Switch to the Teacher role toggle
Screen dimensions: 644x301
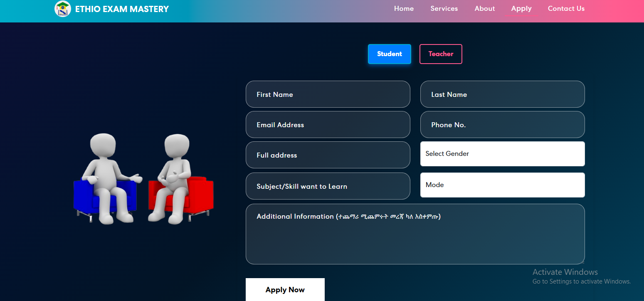tap(441, 54)
